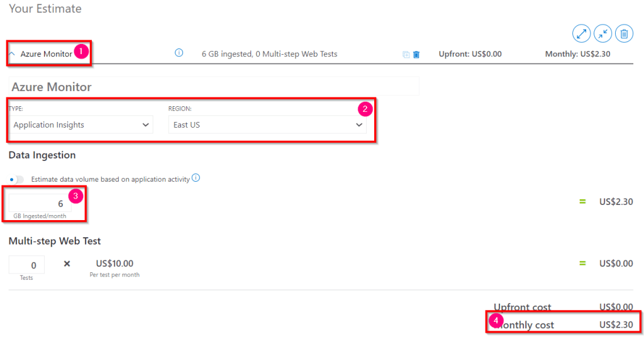Click the expand all services icon
The height and width of the screenshot is (337, 644).
click(x=581, y=33)
